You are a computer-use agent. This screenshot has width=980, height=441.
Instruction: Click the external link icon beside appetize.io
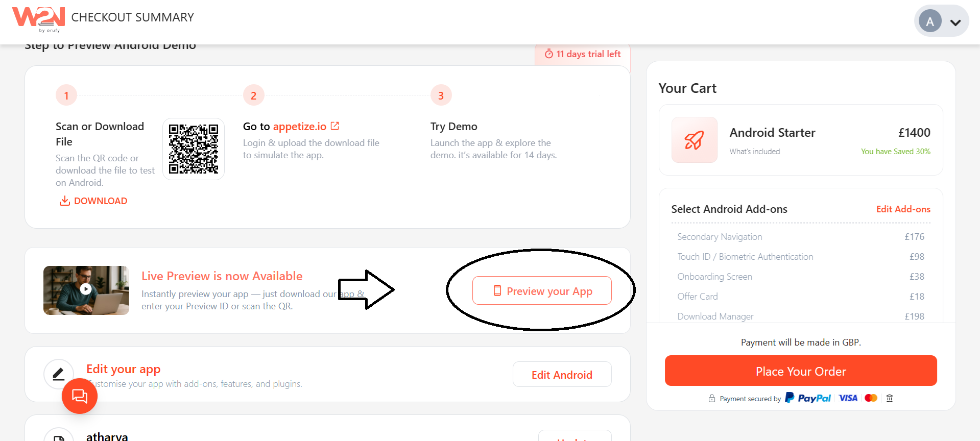point(334,125)
